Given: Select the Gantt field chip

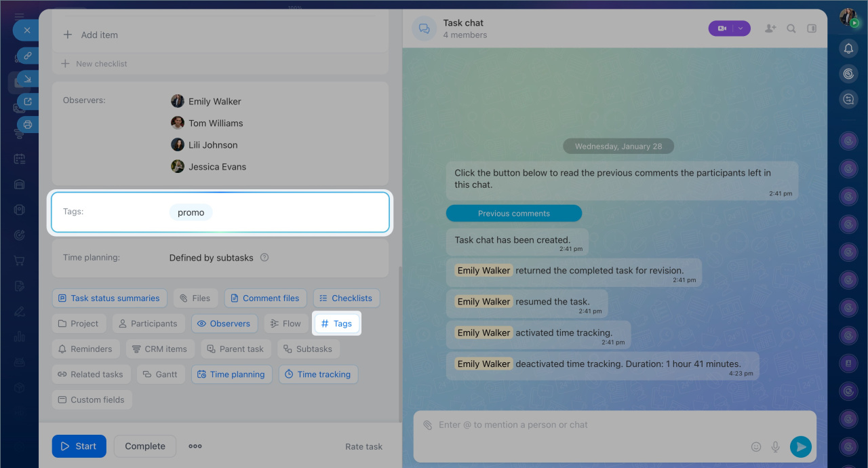Looking at the screenshot, I should coord(160,374).
